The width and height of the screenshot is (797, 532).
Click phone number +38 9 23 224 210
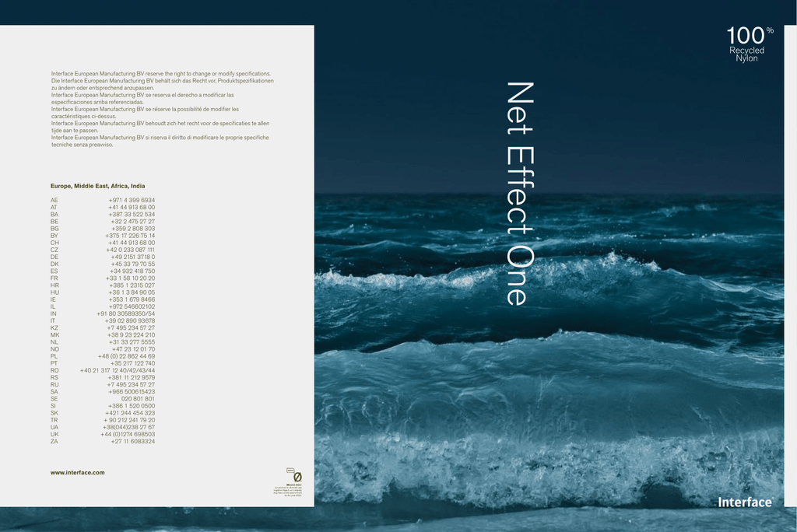pyautogui.click(x=131, y=335)
